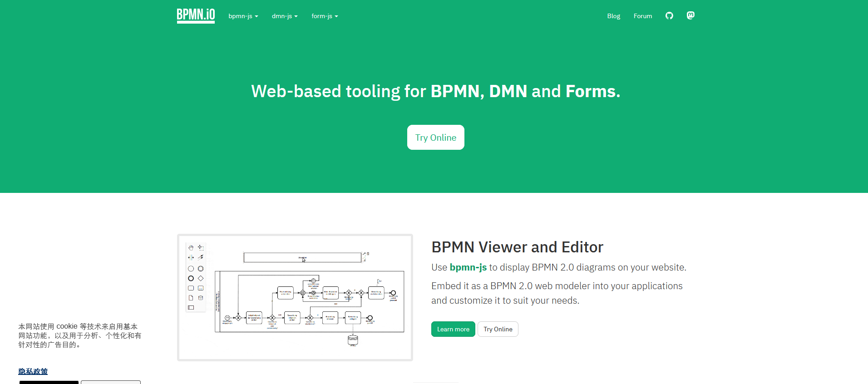Click Try Online beside Learn more
868x384 pixels.
[498, 329]
